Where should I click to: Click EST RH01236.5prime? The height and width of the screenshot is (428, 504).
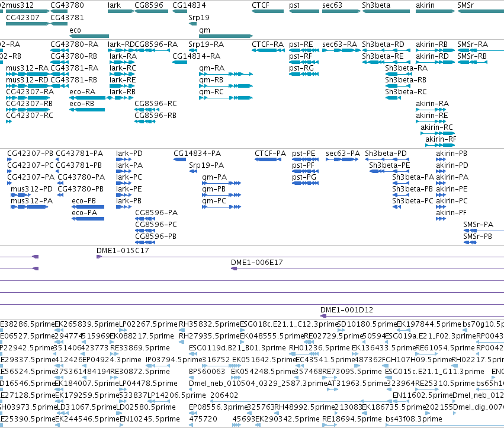coord(319,348)
